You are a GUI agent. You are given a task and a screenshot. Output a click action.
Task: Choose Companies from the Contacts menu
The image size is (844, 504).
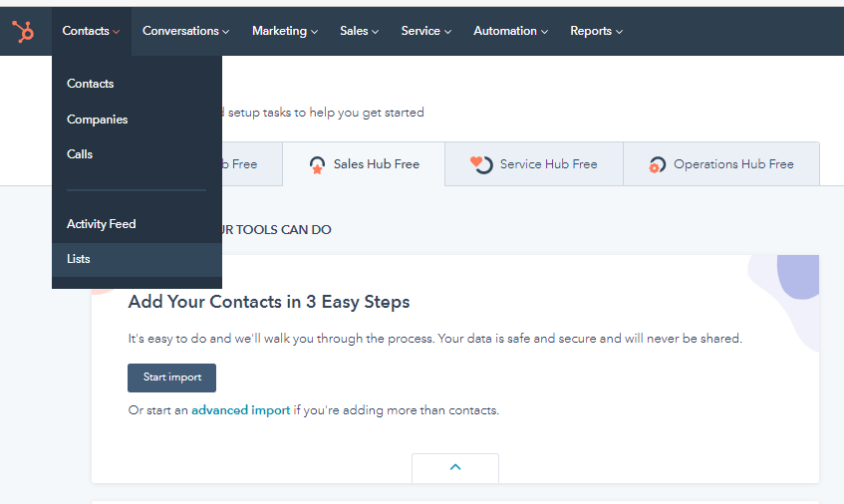tap(137, 120)
